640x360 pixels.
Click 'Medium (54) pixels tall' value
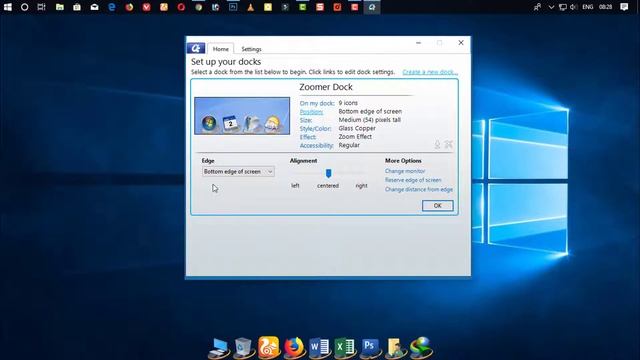[x=369, y=120]
